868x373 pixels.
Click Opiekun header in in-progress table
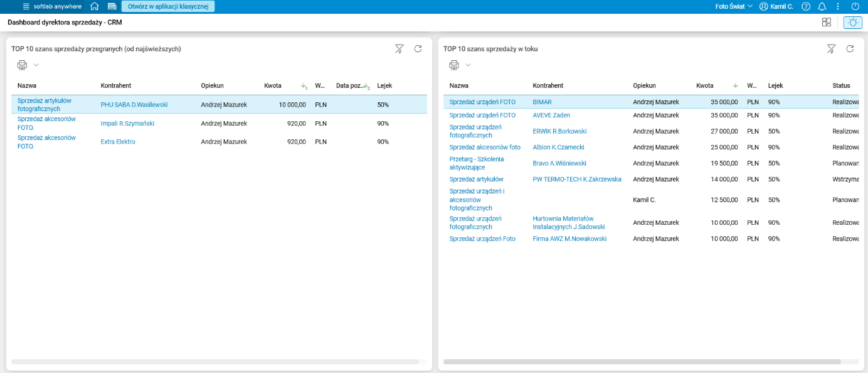(644, 85)
